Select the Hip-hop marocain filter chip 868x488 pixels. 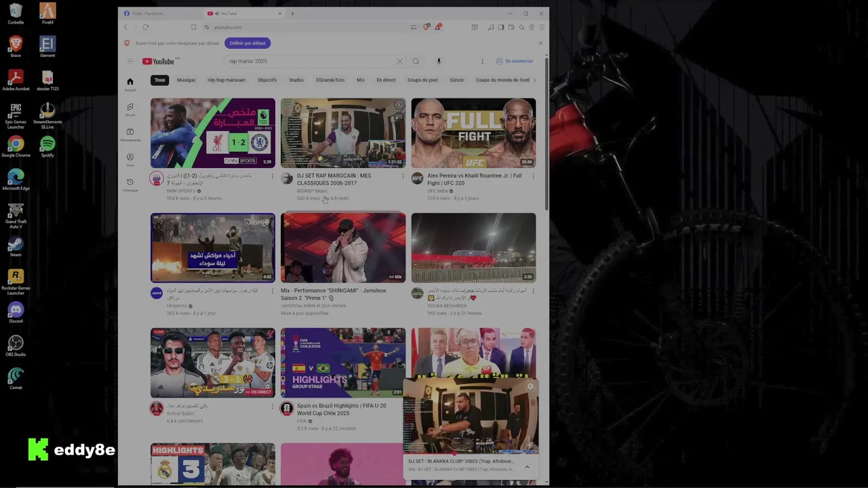226,80
